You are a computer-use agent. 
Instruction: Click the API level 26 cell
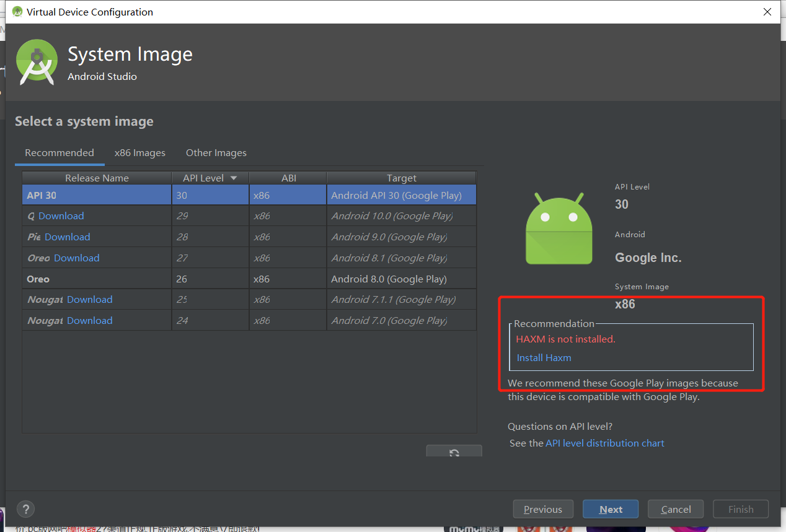[x=211, y=279]
